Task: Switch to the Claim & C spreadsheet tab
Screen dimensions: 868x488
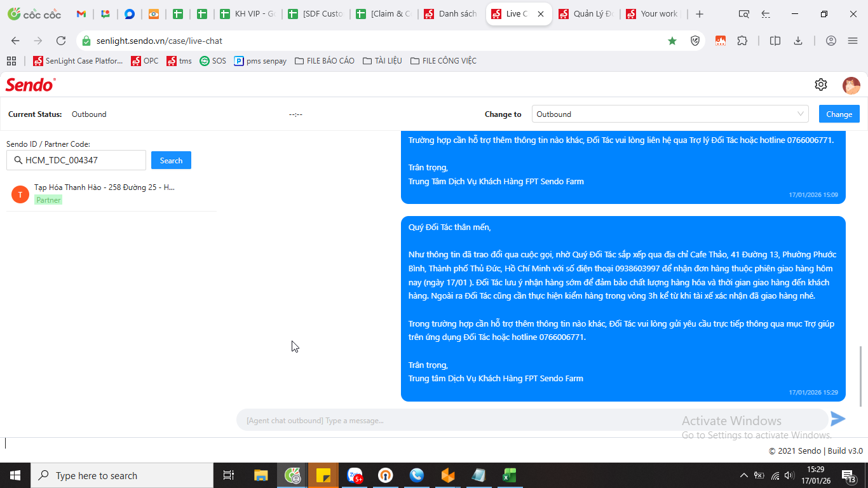Action: [x=383, y=14]
